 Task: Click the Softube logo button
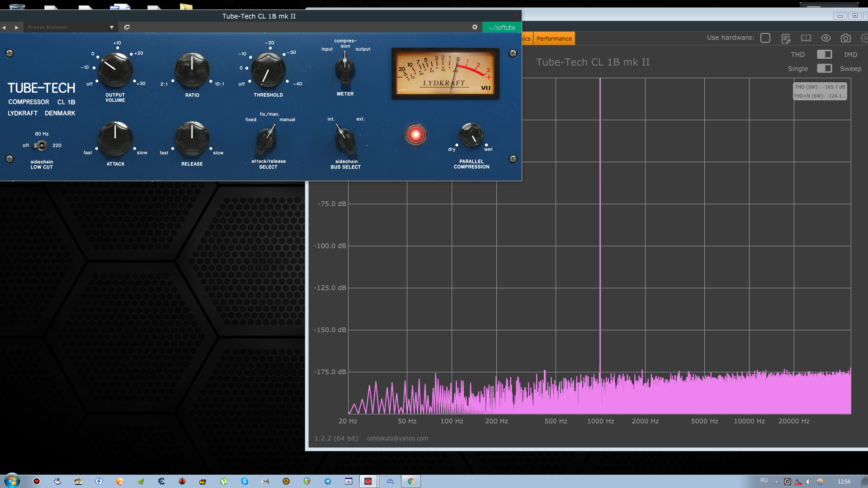coord(502,28)
